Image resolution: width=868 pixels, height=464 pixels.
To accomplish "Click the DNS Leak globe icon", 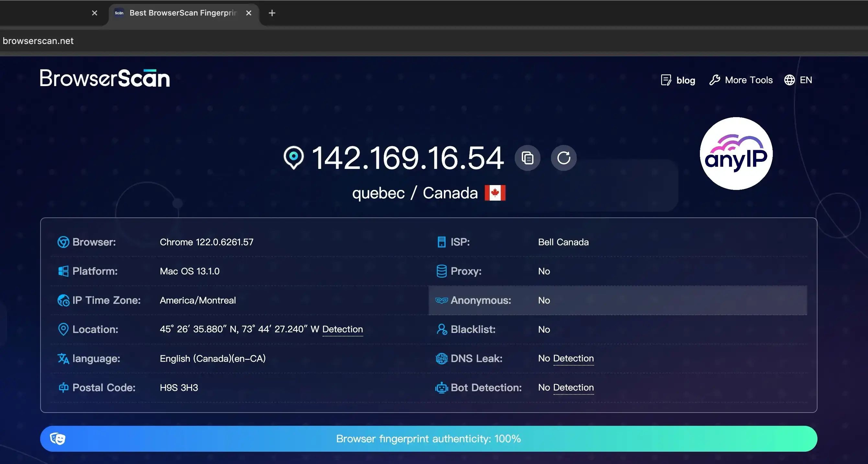I will click(x=441, y=358).
